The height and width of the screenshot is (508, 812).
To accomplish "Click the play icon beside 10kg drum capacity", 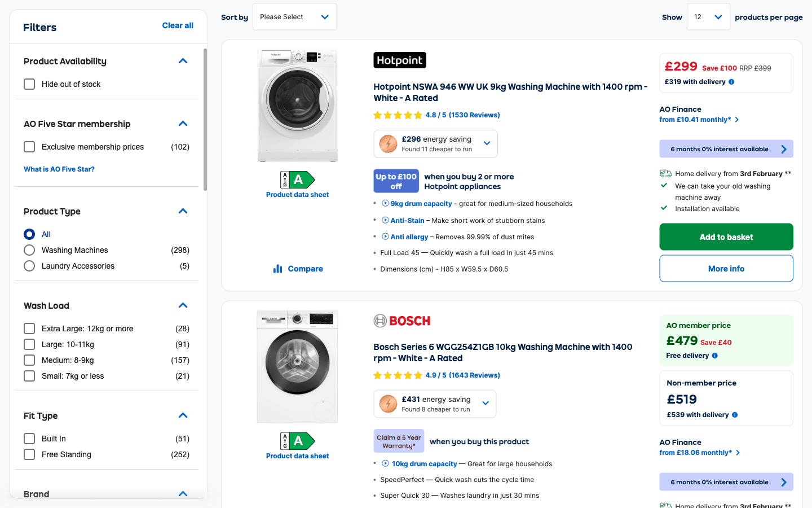I will click(385, 463).
